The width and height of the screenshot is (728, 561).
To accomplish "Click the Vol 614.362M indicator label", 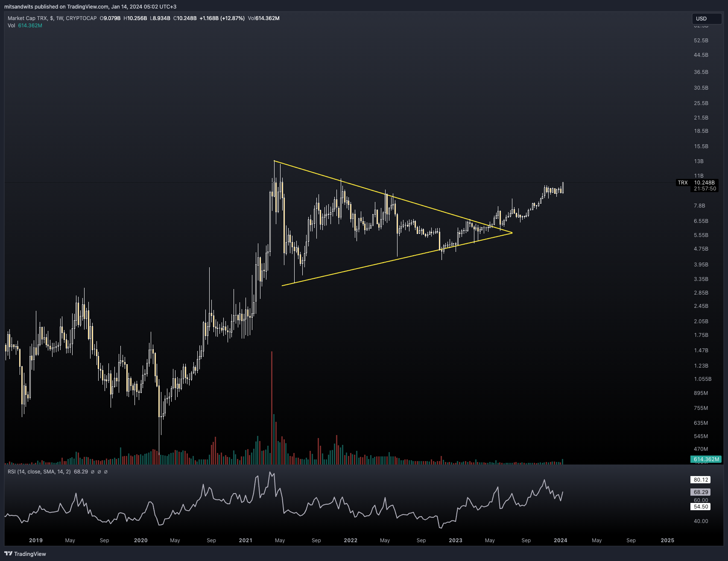I will [x=25, y=26].
